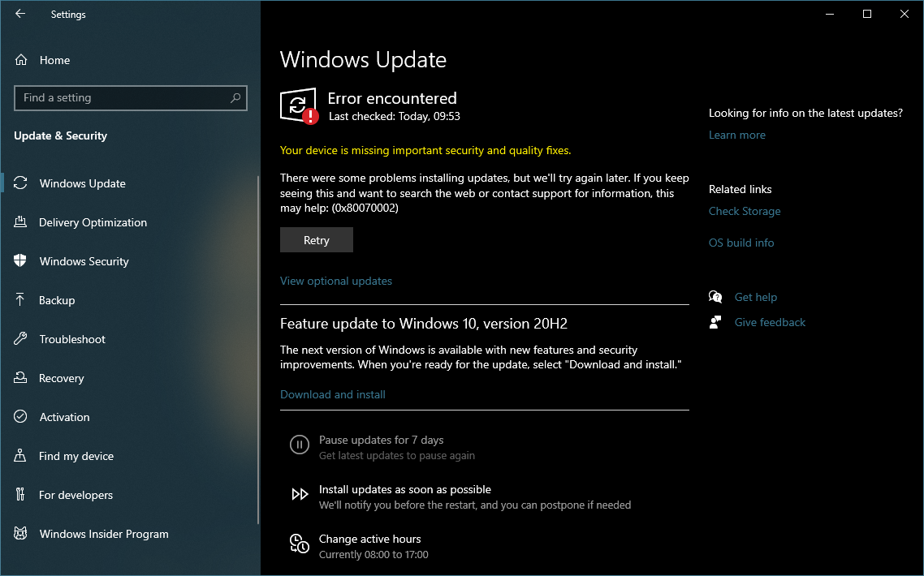Click the Recovery refresh icon
924x576 pixels.
click(x=22, y=378)
